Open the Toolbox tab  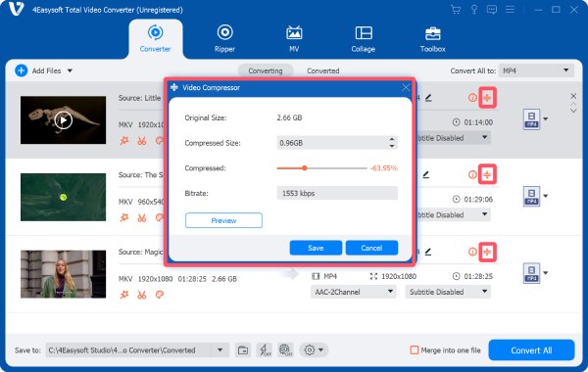(x=432, y=38)
